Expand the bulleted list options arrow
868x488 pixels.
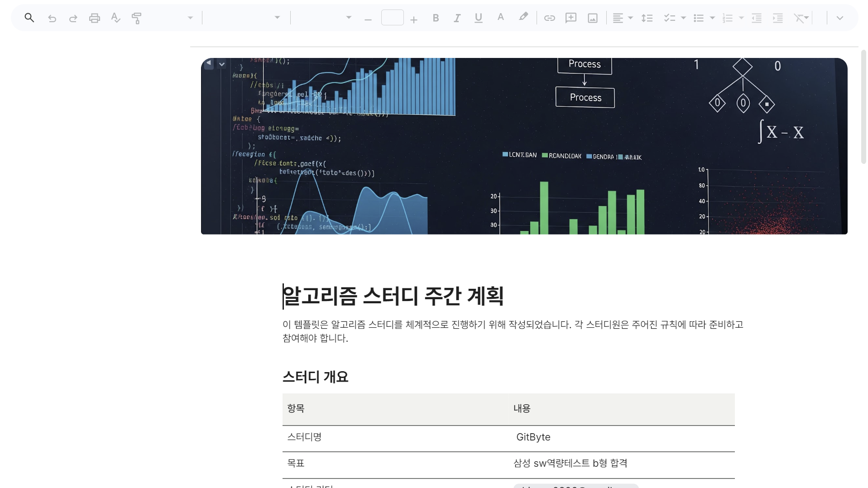pyautogui.click(x=712, y=18)
